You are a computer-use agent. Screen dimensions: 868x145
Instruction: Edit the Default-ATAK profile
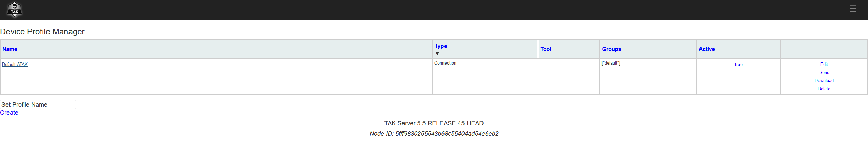tap(824, 64)
